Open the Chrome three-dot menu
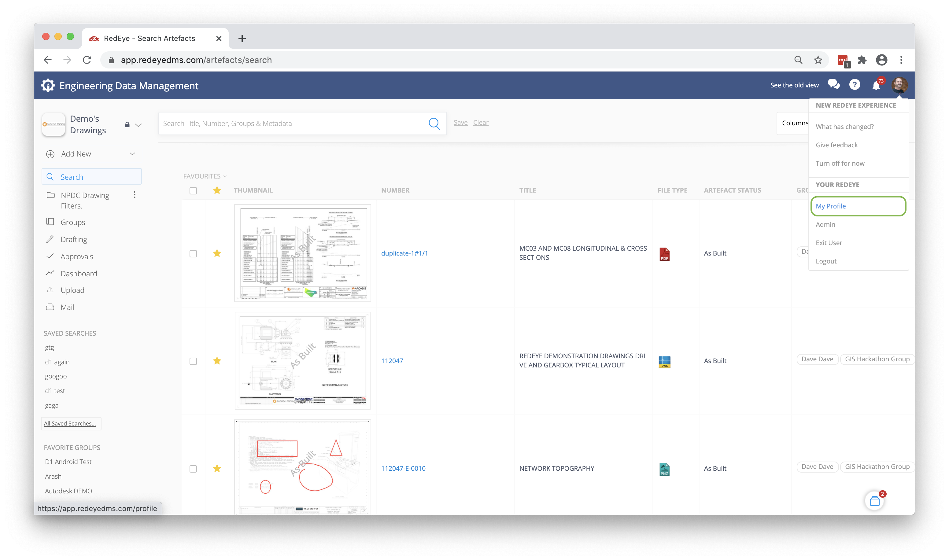The height and width of the screenshot is (560, 949). click(901, 60)
